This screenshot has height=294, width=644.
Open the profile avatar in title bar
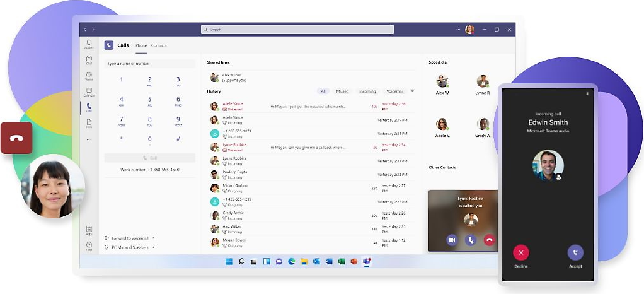pyautogui.click(x=469, y=30)
